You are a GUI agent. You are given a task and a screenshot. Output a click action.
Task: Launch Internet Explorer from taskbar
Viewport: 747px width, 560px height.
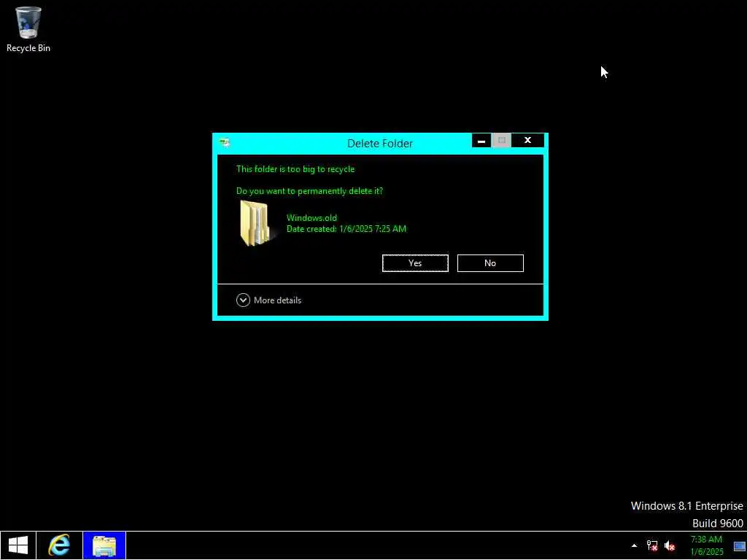[59, 545]
